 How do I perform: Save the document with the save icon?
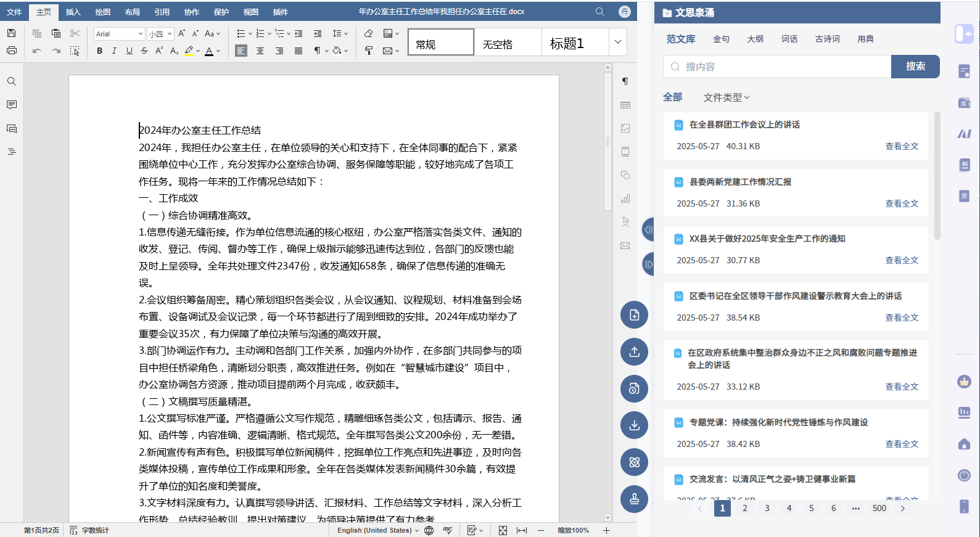[12, 33]
